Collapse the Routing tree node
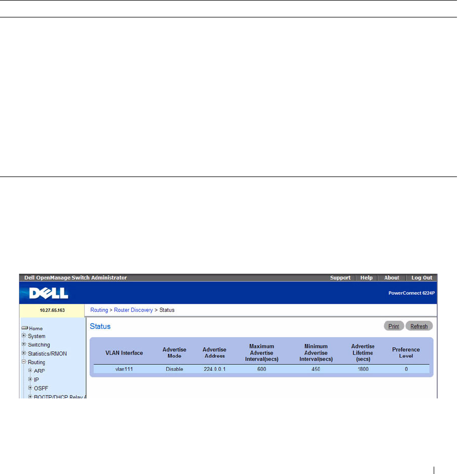Viewport: 476px width, 474px height. pyautogui.click(x=24, y=361)
